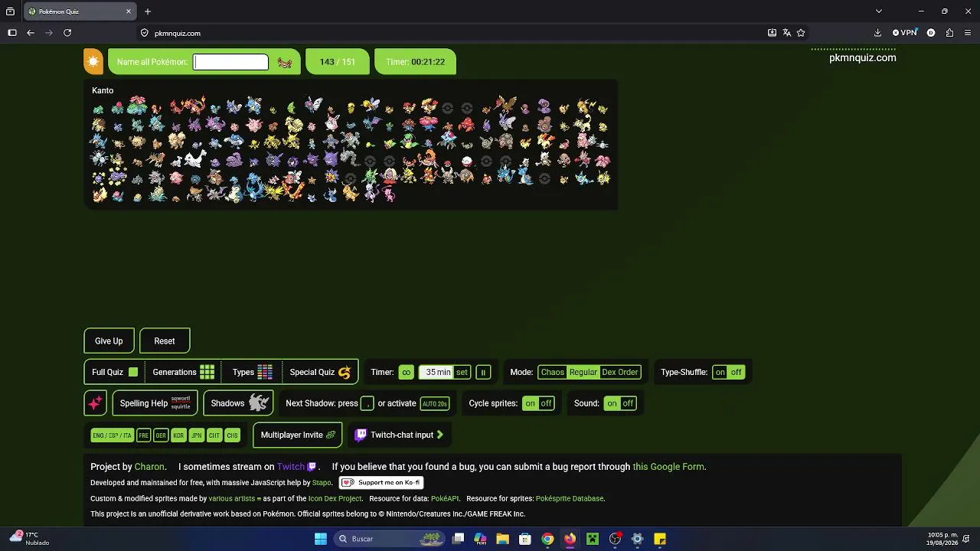Click in the Name all Pokémon input
This screenshot has width=980, height=551.
click(x=231, y=62)
